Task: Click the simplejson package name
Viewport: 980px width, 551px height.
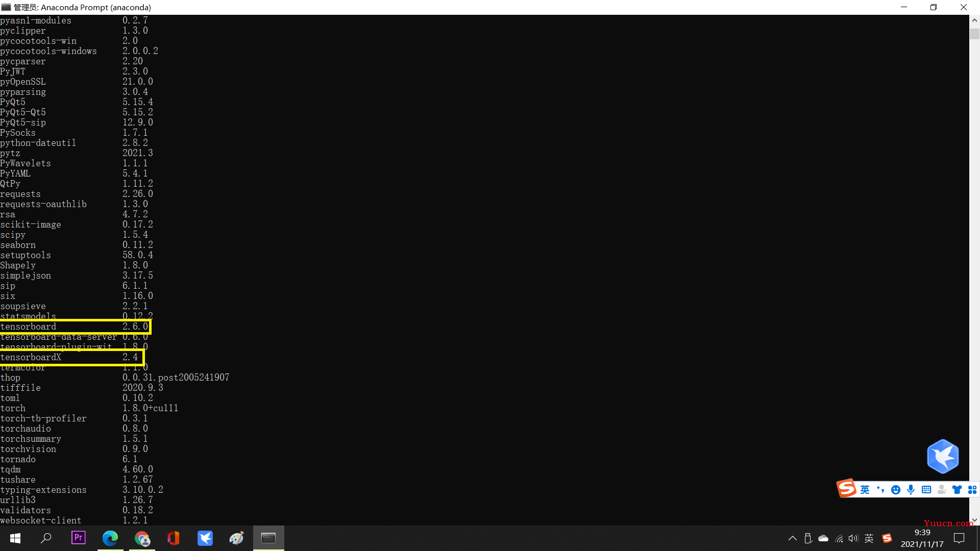Action: 26,275
